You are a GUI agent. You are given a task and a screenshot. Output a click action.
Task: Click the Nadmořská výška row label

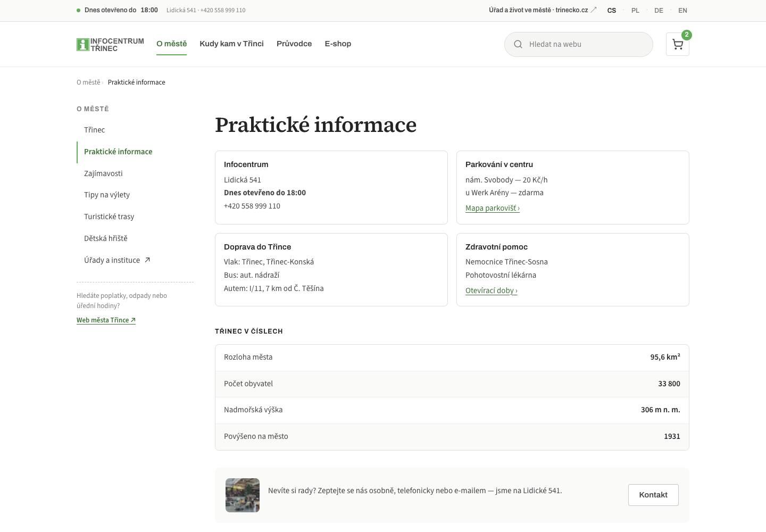pos(253,410)
